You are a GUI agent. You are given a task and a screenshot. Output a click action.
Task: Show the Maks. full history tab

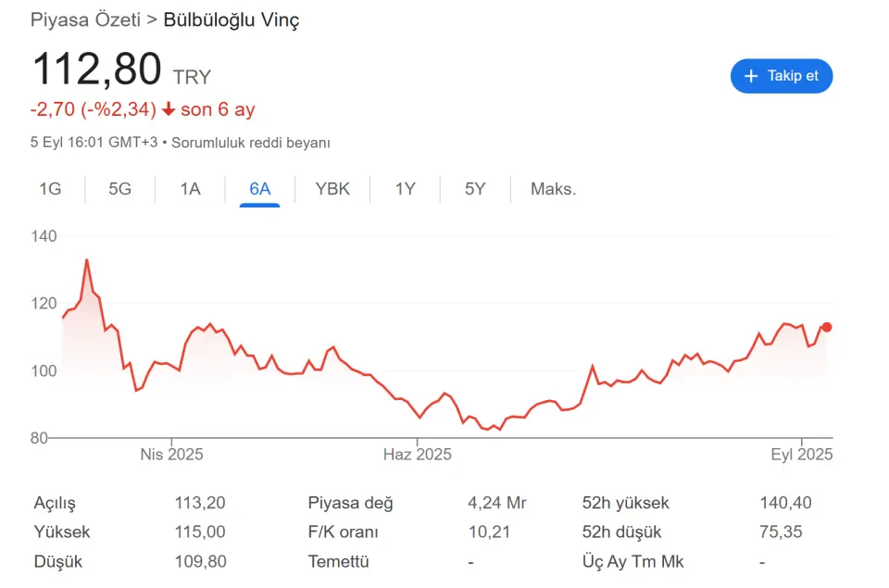coord(554,189)
